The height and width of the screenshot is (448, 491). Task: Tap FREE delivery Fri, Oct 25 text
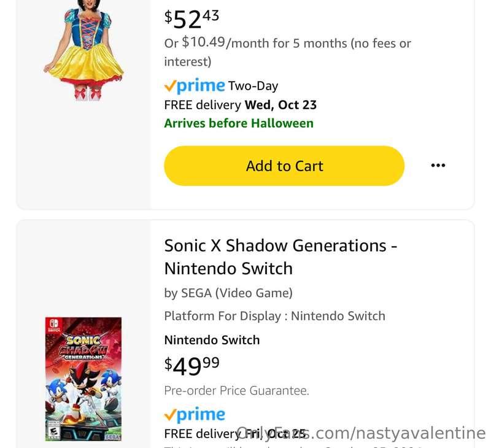point(235,434)
